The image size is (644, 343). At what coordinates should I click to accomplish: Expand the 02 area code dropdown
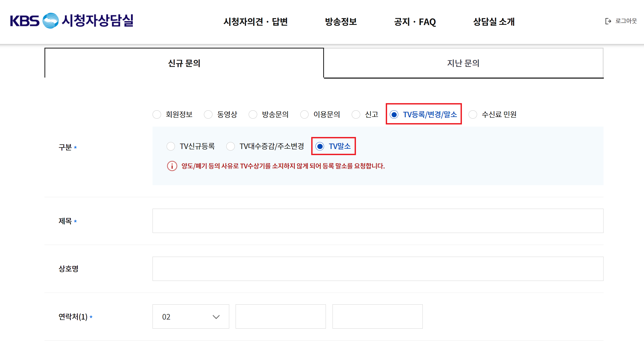coord(191,317)
